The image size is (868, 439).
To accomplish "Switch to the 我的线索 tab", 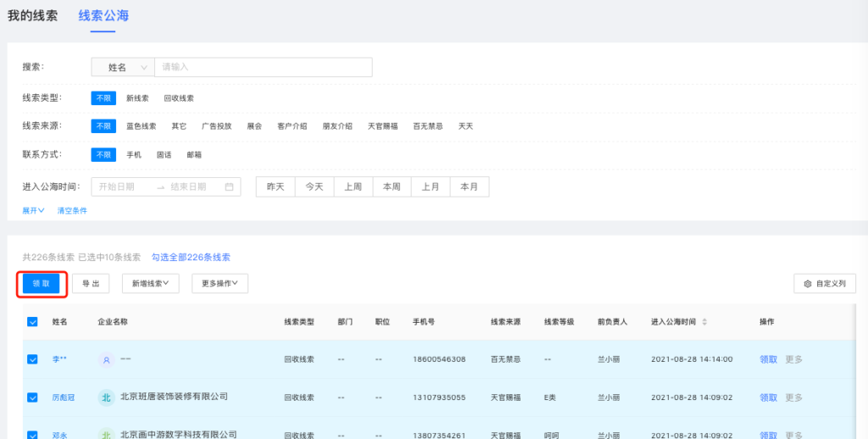I will pos(33,15).
